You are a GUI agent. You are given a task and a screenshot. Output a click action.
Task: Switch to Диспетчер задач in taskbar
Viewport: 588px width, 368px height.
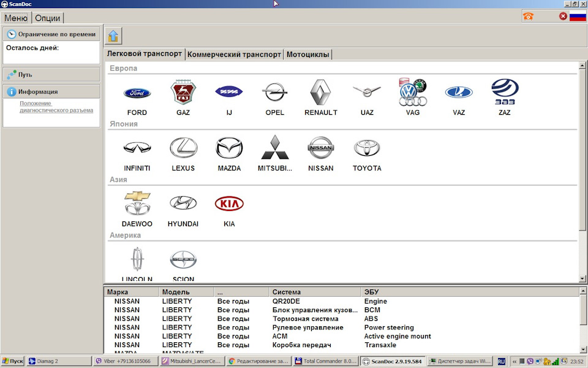[x=460, y=361]
